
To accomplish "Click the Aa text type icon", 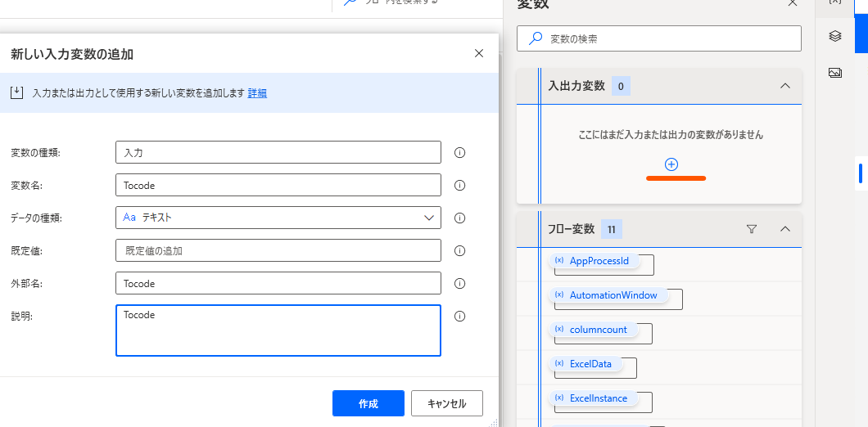I will pos(129,218).
